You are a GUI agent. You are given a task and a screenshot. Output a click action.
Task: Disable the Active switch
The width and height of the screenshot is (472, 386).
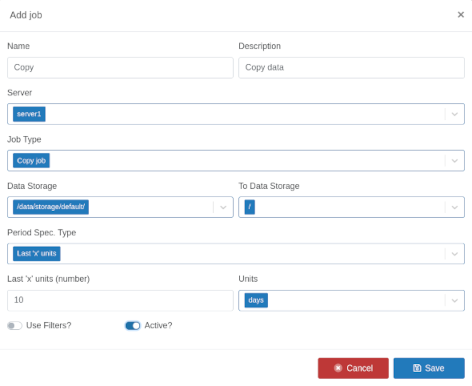[133, 326]
